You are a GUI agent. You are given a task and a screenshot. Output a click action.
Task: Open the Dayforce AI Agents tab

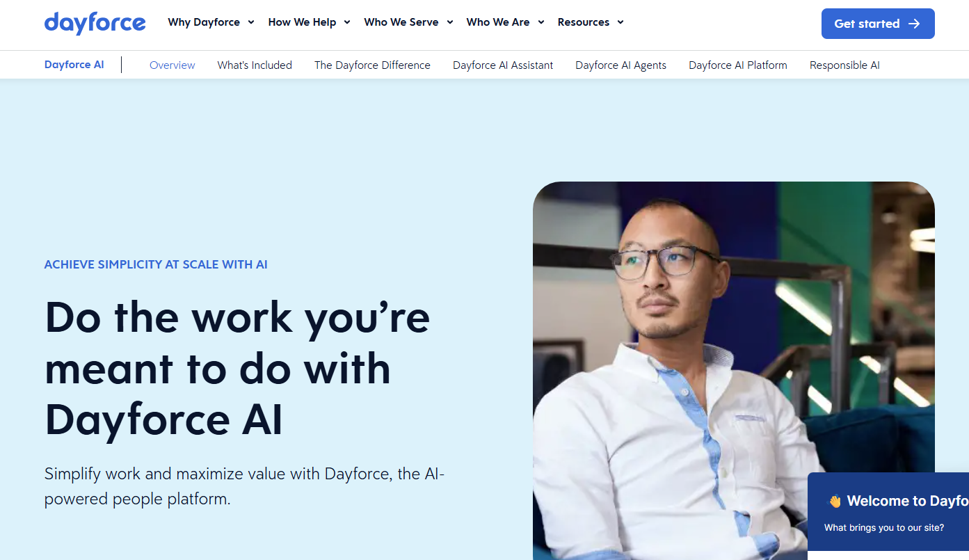pyautogui.click(x=620, y=65)
